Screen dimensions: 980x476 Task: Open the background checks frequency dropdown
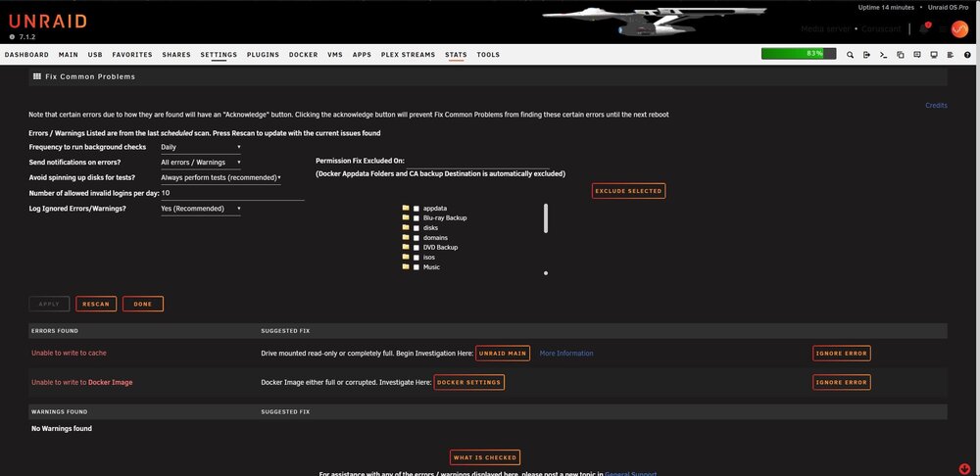pos(201,147)
